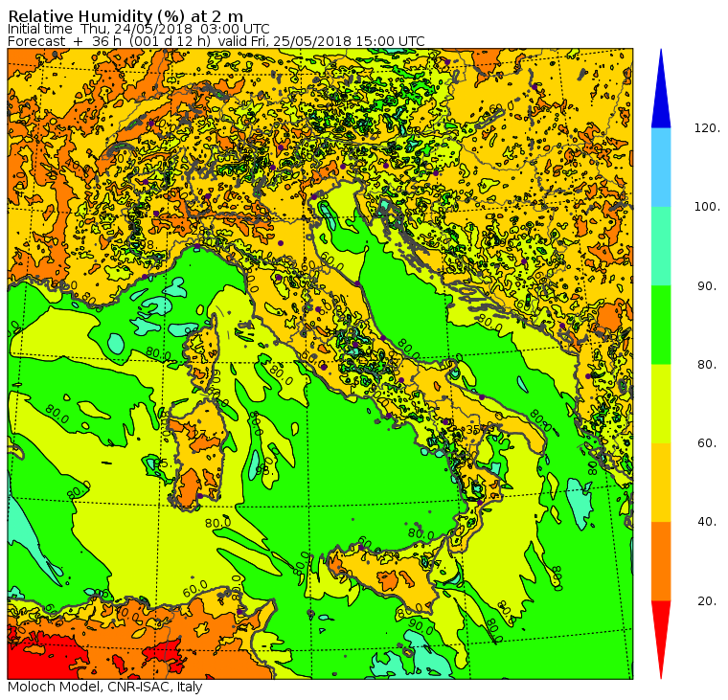
Task: Click the '80.' legend value
Action: point(709,365)
